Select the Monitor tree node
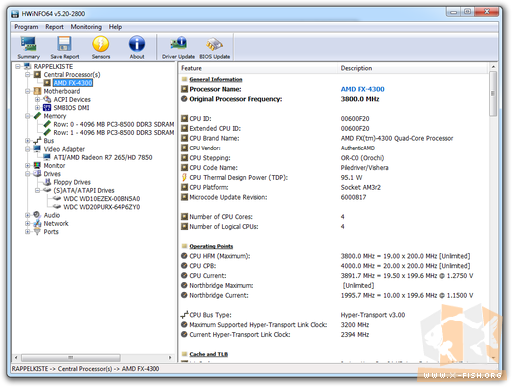 tap(54, 166)
